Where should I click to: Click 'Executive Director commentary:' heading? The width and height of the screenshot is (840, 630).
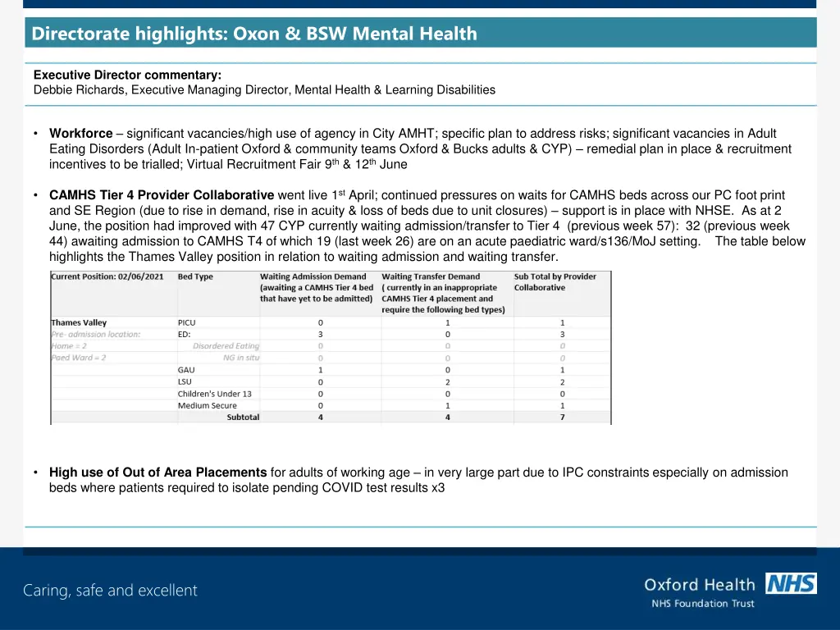pyautogui.click(x=127, y=75)
